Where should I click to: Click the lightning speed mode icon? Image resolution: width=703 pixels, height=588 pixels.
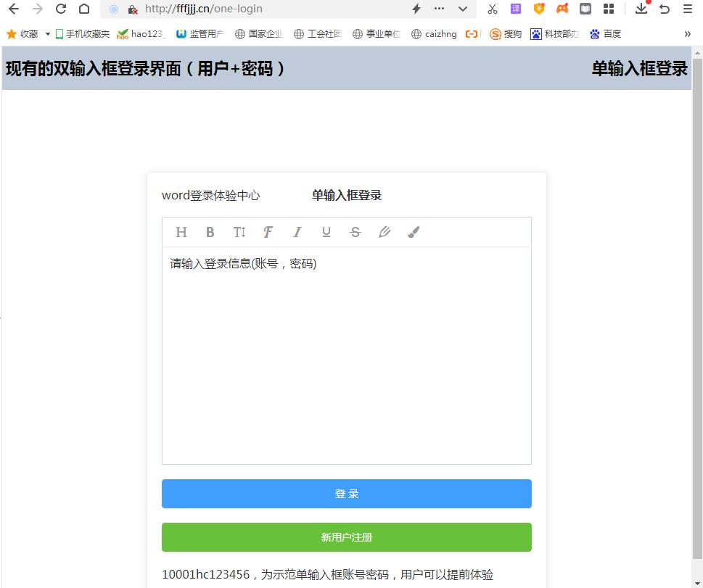coord(416,9)
